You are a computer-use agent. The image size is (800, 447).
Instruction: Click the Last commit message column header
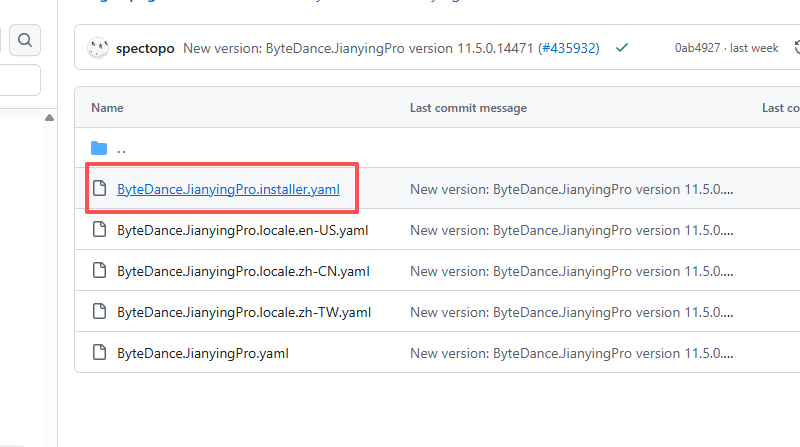point(468,108)
